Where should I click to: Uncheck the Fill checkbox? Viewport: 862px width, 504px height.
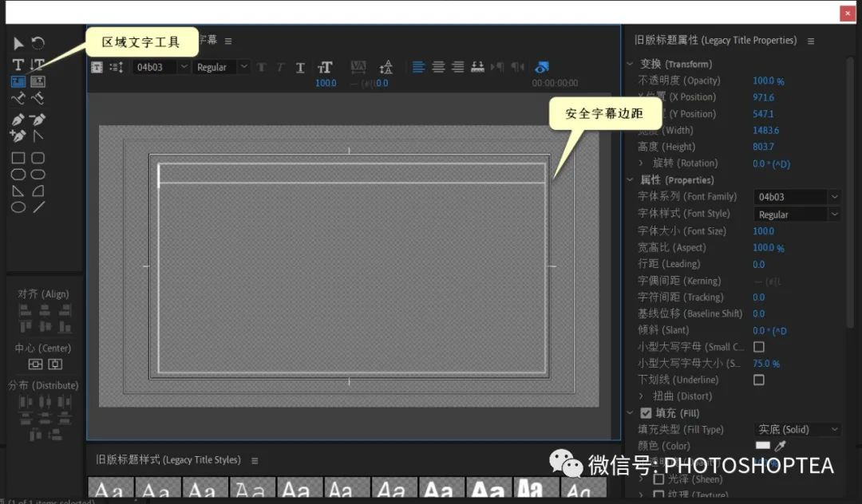646,413
